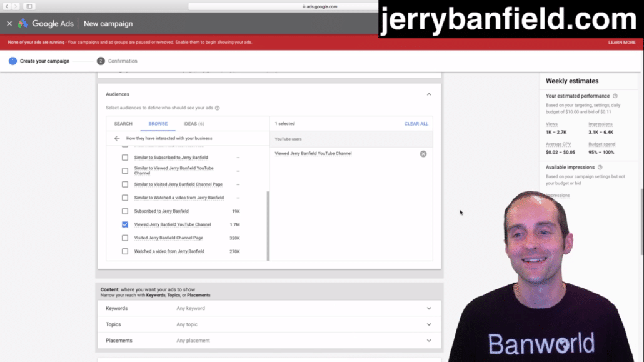644x362 pixels.
Task: Close the New campaign editor with X
Action: 9,24
